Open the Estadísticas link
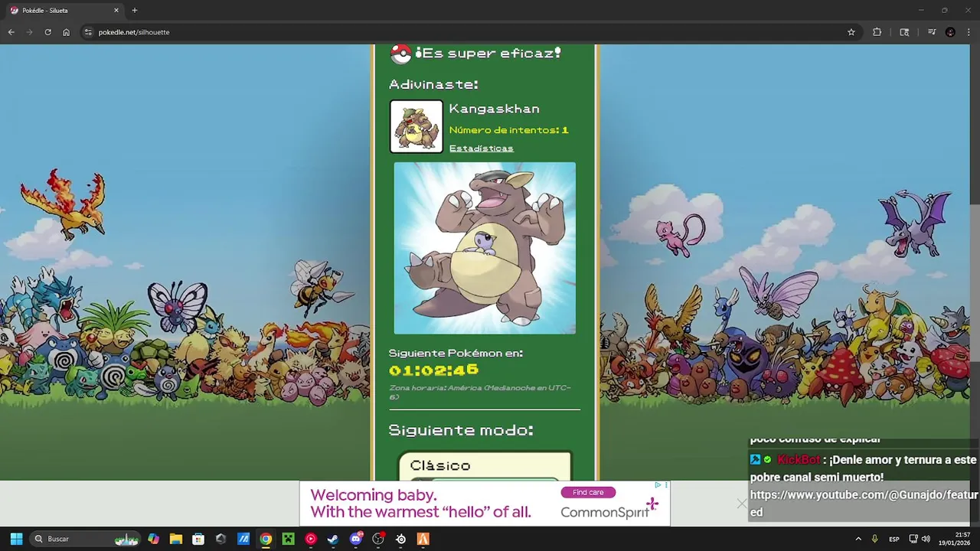This screenshot has height=551, width=980. point(481,148)
